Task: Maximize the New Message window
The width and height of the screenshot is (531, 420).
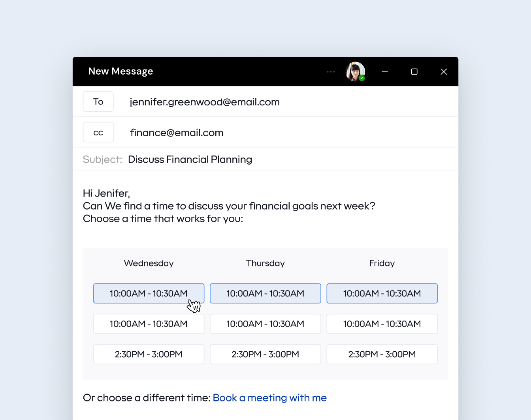Action: [414, 71]
